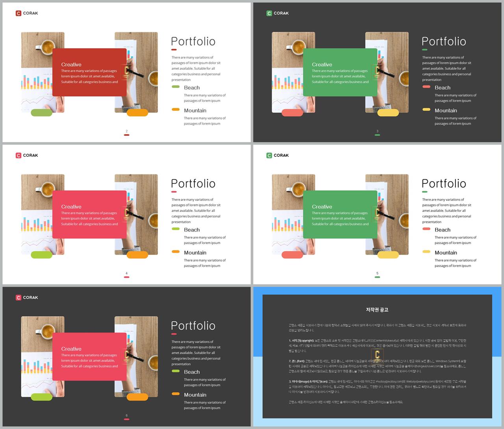This screenshot has width=504, height=429.
Task: Click the pink Creative card on dark slide 6
Action: 89,357
